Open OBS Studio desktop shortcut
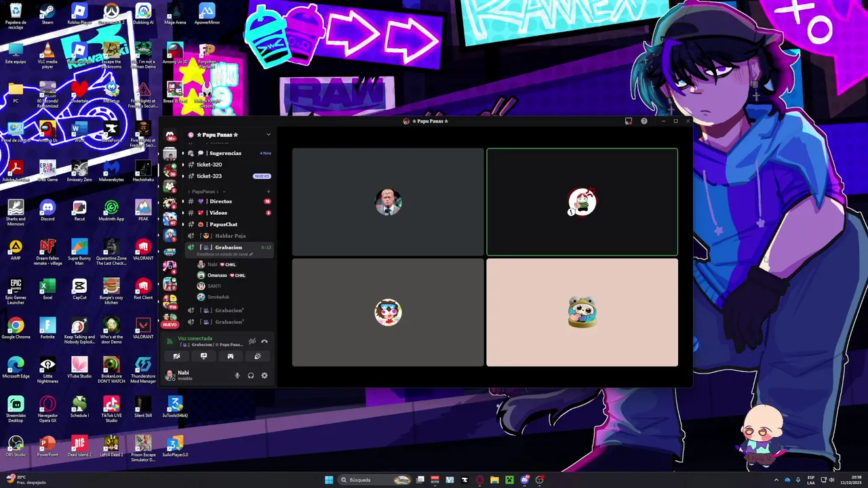The width and height of the screenshot is (868, 488). click(x=16, y=446)
